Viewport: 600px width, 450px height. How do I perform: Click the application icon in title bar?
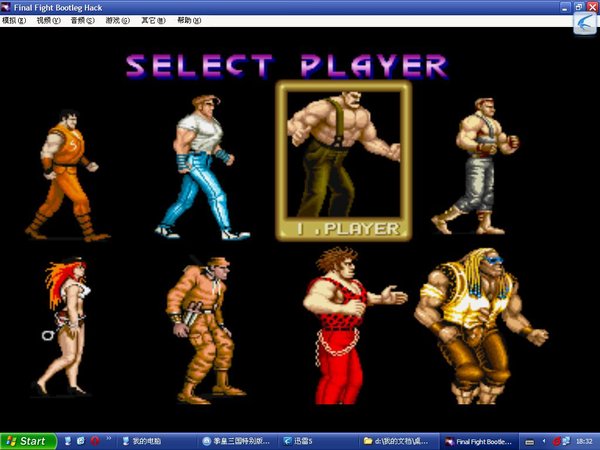click(6, 7)
